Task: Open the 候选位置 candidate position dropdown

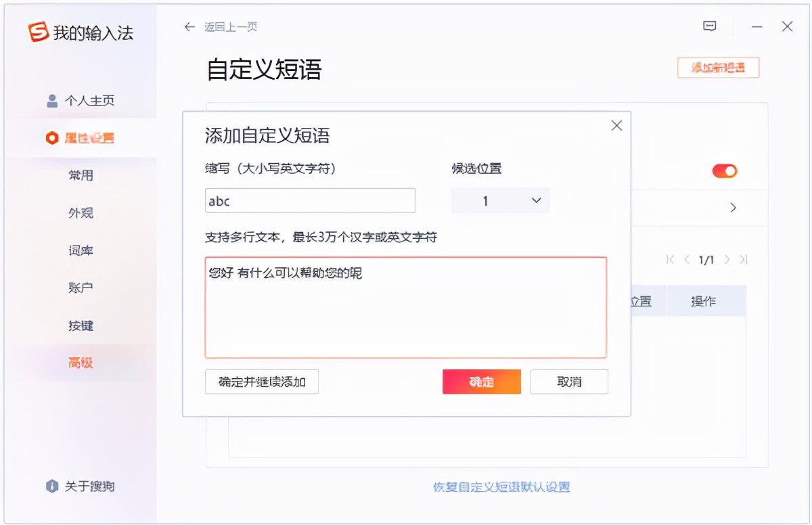Action: click(500, 200)
